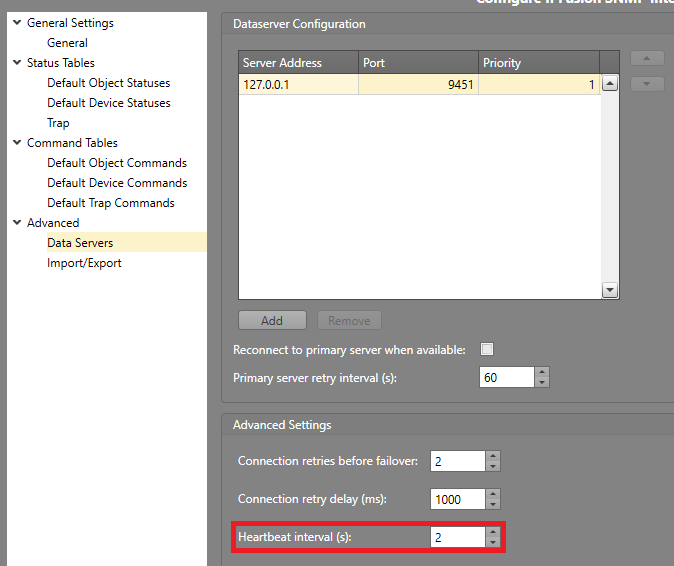Screen dimensions: 674x566
Task: Increase primary server retry interval value
Action: pos(542,373)
